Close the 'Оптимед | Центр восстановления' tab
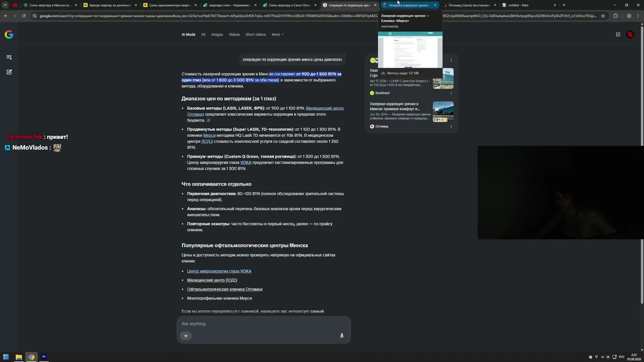The image size is (644, 362). click(495, 5)
